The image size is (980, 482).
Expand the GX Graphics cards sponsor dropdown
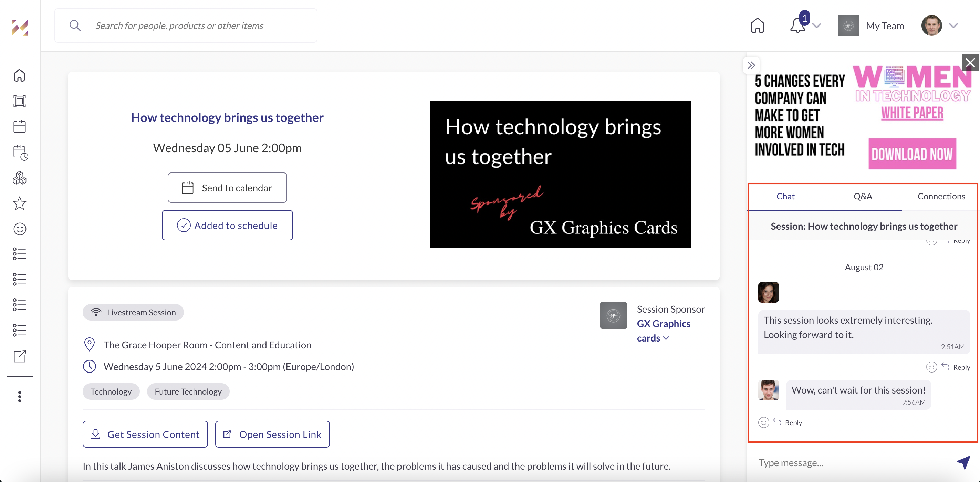[665, 338]
